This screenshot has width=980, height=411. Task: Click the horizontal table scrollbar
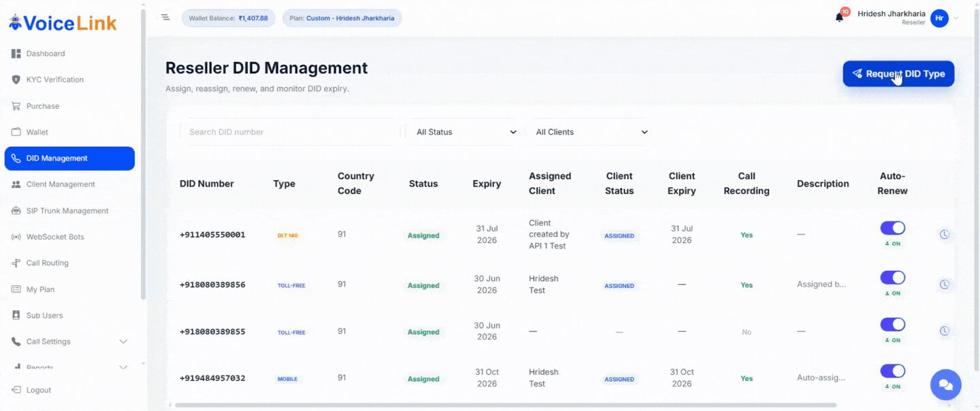coord(505,406)
